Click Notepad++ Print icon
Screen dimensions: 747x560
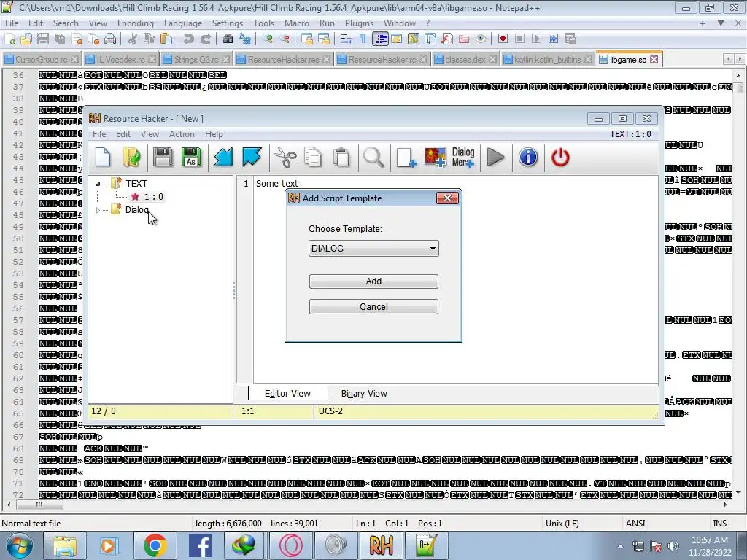click(x=110, y=39)
